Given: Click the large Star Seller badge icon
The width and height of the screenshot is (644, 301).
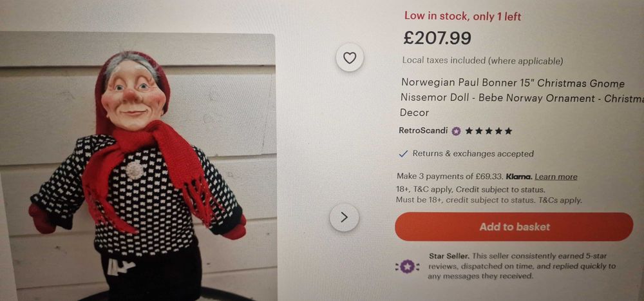Looking at the screenshot, I should pyautogui.click(x=407, y=266).
